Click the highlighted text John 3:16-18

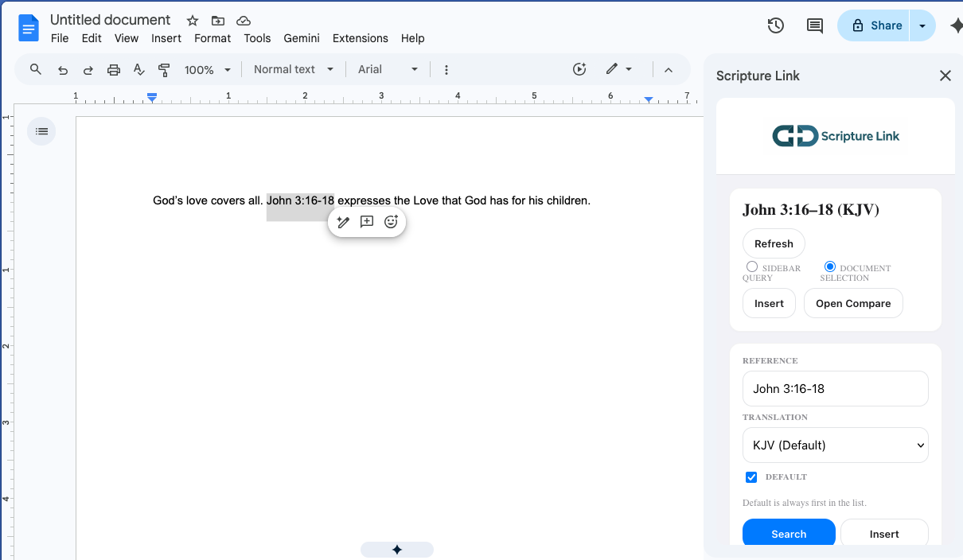tap(300, 200)
